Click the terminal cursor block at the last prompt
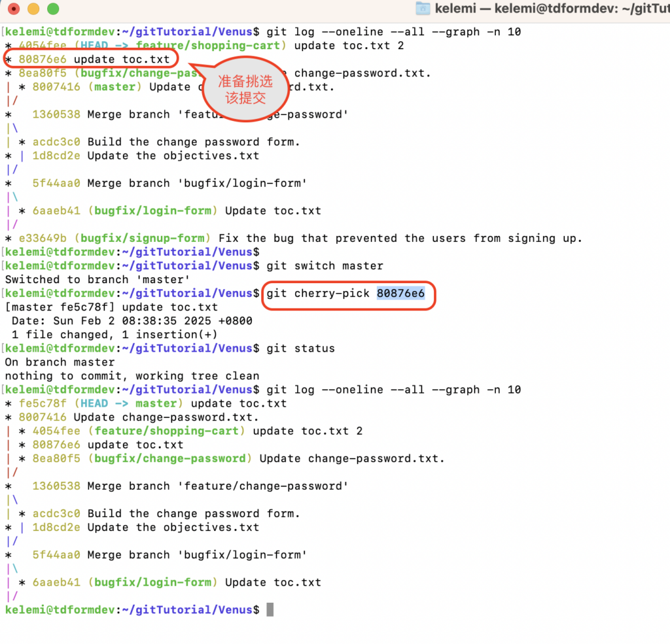 coord(270,610)
